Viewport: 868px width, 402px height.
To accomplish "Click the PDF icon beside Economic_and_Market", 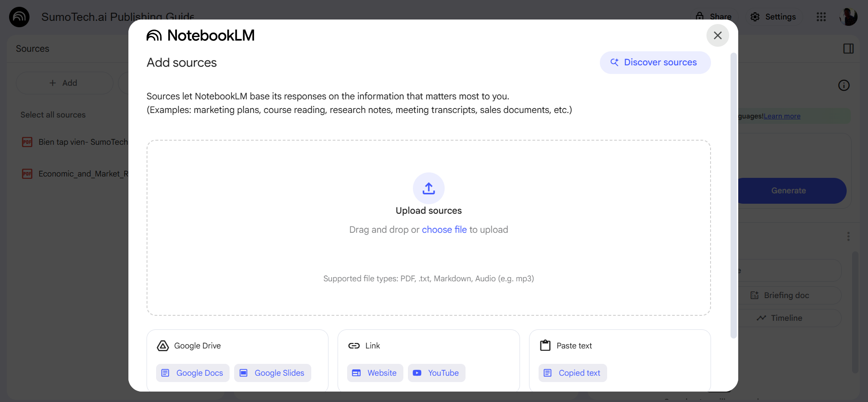I will click(27, 174).
